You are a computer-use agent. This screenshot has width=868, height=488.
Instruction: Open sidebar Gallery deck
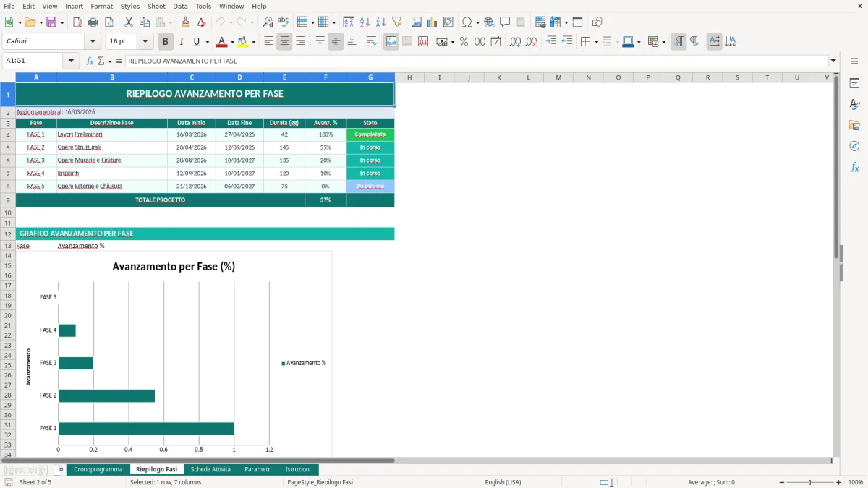point(854,125)
